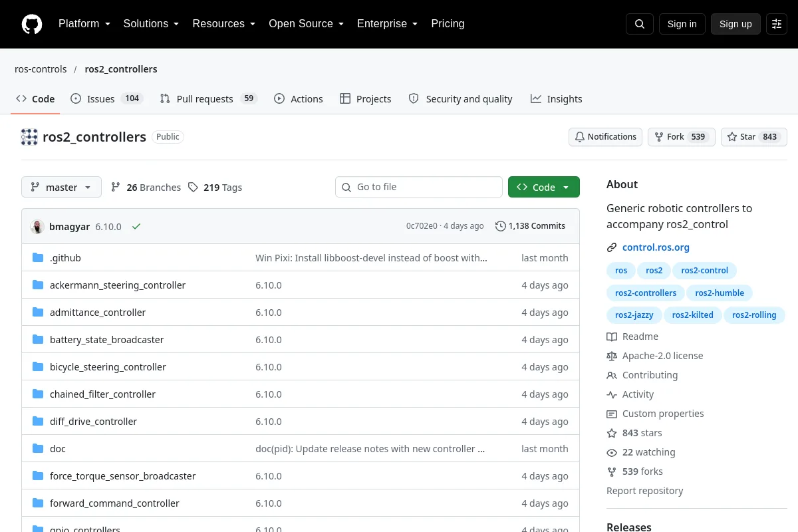View the 26 Branches link

pyautogui.click(x=146, y=188)
